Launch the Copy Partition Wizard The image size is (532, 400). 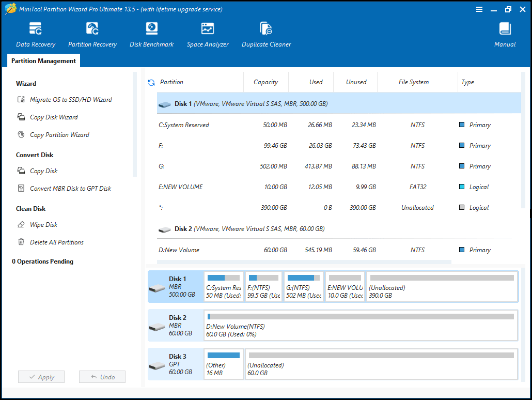click(x=60, y=134)
